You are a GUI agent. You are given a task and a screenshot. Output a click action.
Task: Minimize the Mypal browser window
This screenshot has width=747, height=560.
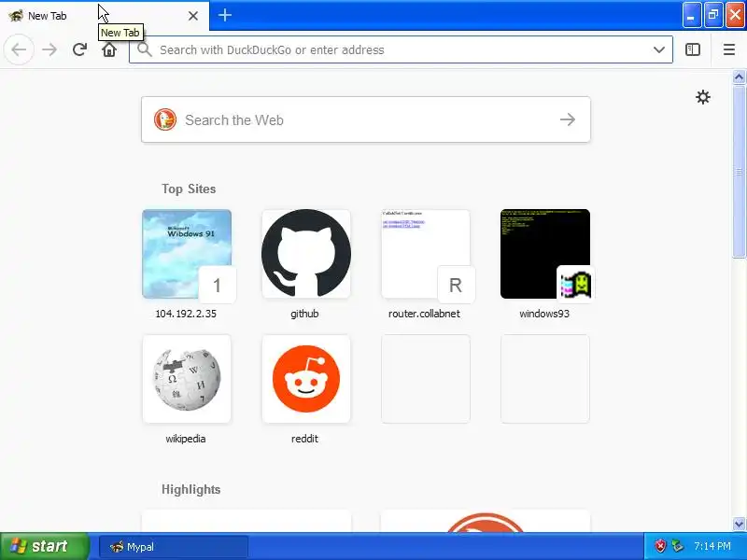691,15
